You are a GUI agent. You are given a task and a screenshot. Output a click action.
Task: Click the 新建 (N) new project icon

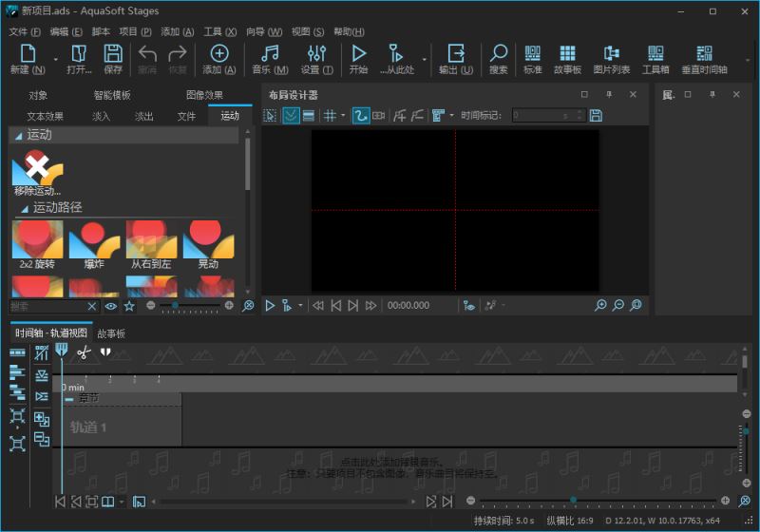(x=28, y=59)
